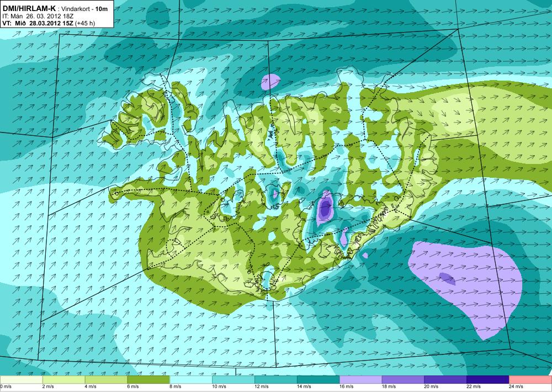Click the "18 m/s" legend label

coord(389,386)
